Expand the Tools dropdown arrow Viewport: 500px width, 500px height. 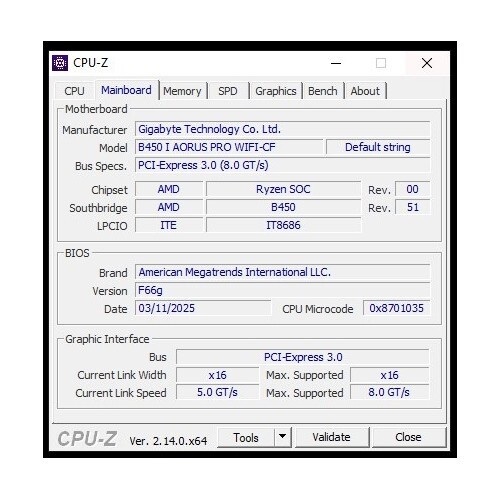283,437
